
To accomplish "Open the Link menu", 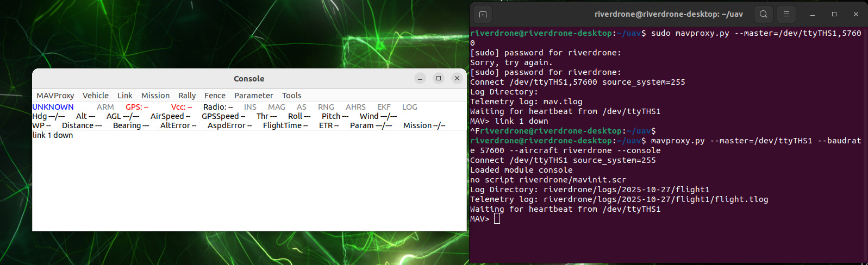I will coord(124,96).
